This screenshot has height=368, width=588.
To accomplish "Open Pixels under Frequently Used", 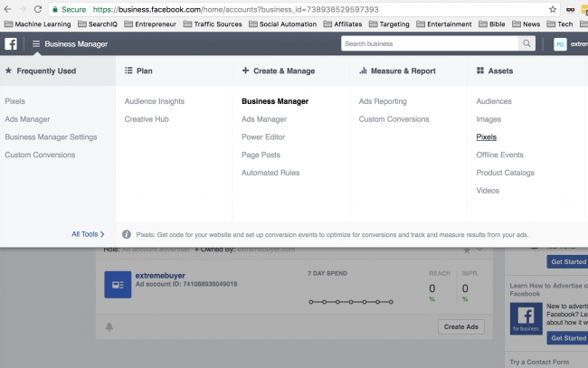I will tap(15, 101).
